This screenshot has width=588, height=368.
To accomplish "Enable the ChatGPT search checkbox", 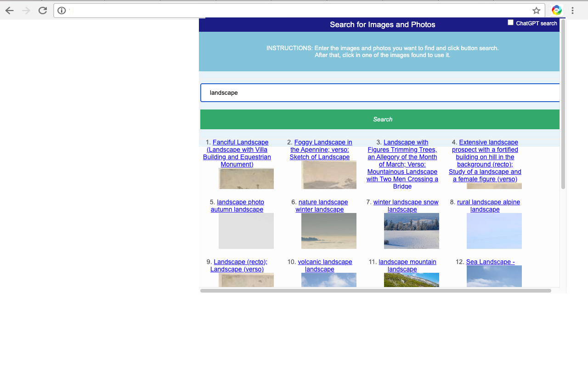I will 510,23.
